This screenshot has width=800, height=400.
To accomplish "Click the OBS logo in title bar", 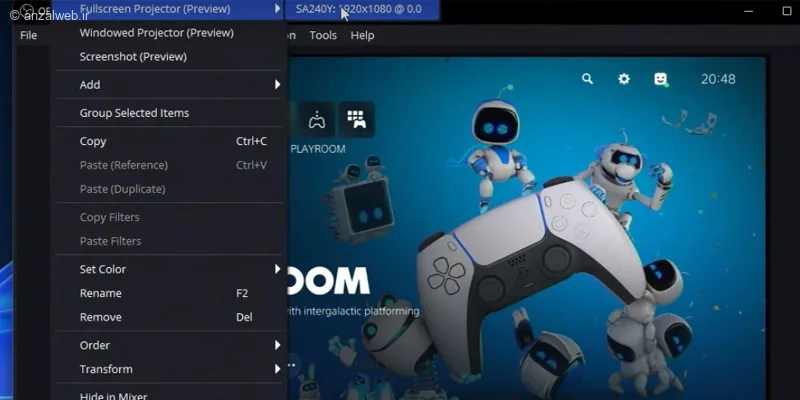I will (13, 10).
